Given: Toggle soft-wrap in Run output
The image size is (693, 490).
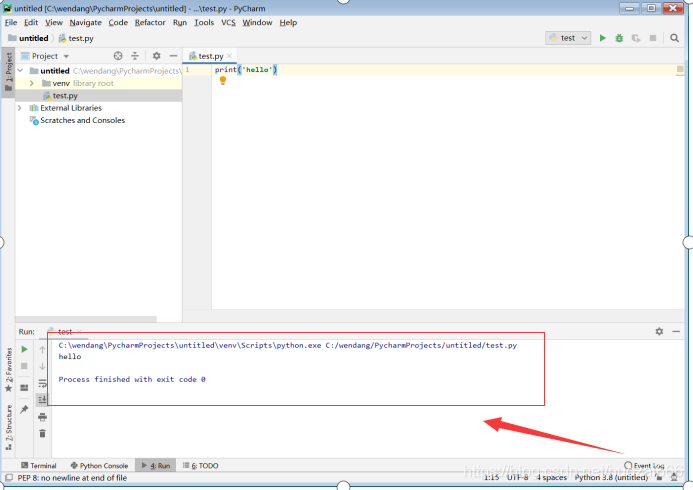Looking at the screenshot, I should point(42,383).
